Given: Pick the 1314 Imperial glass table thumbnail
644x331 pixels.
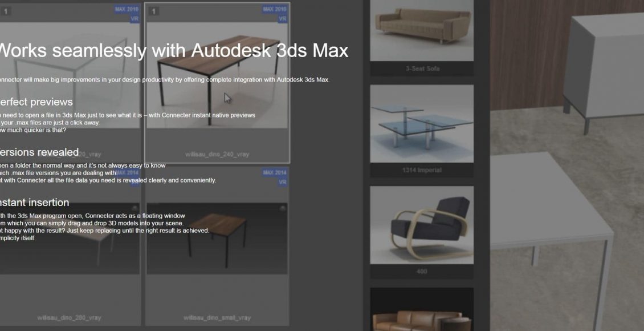Looking at the screenshot, I should (x=422, y=124).
